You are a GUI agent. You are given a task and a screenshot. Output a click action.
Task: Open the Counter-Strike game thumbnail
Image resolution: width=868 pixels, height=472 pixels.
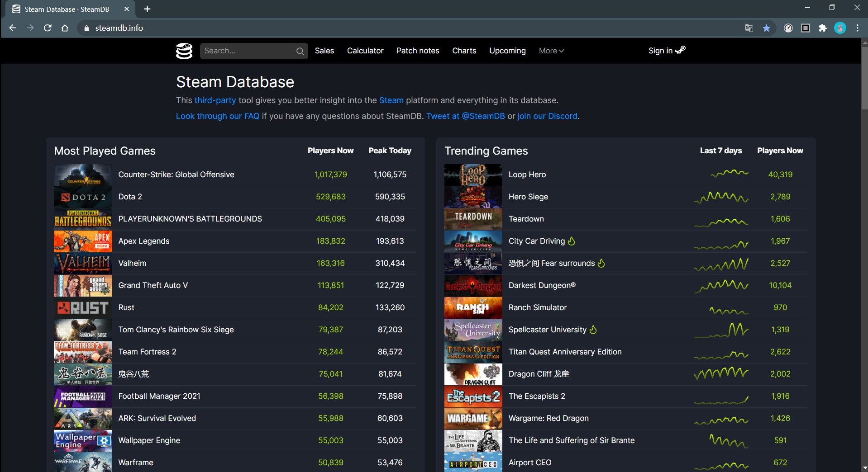coord(83,175)
